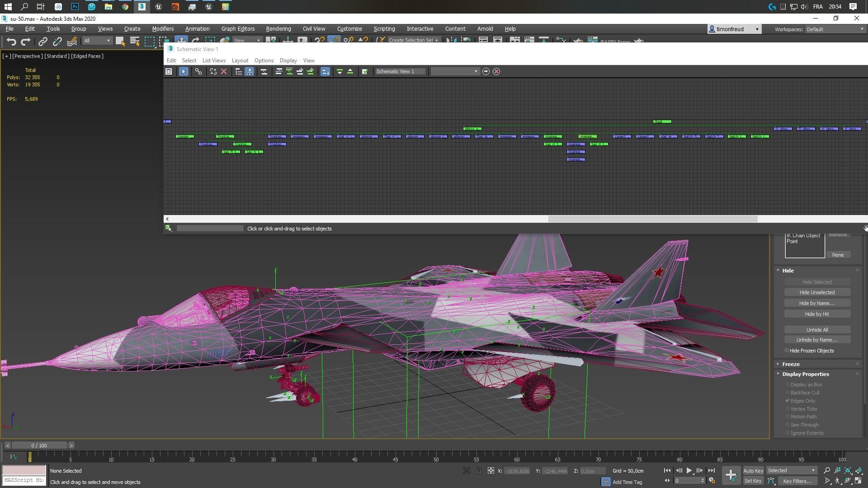
Task: Click Unlink Selected in Schematic View toolbar
Action: pyautogui.click(x=213, y=71)
